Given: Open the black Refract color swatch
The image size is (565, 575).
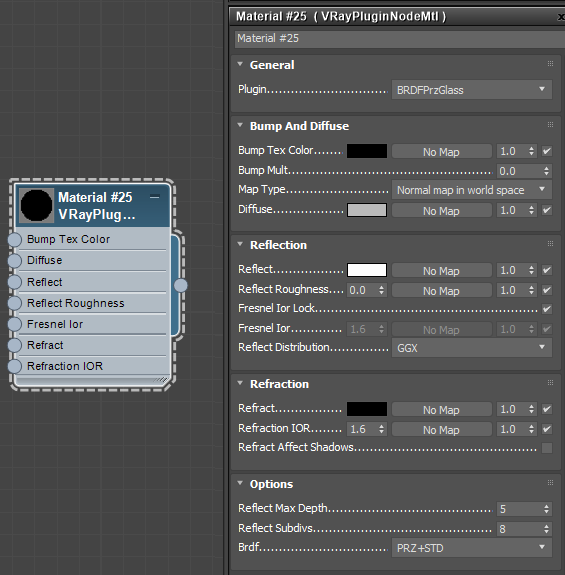Looking at the screenshot, I should pos(367,409).
